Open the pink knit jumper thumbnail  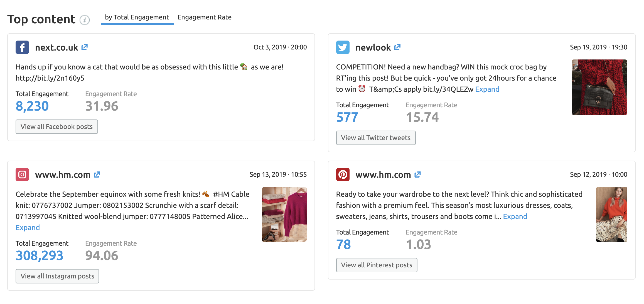tap(284, 215)
